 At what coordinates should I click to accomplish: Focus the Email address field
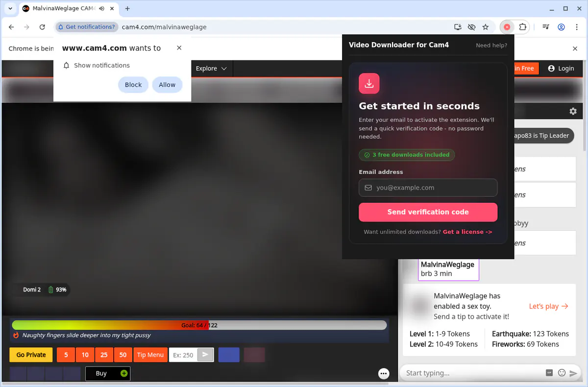tap(428, 188)
